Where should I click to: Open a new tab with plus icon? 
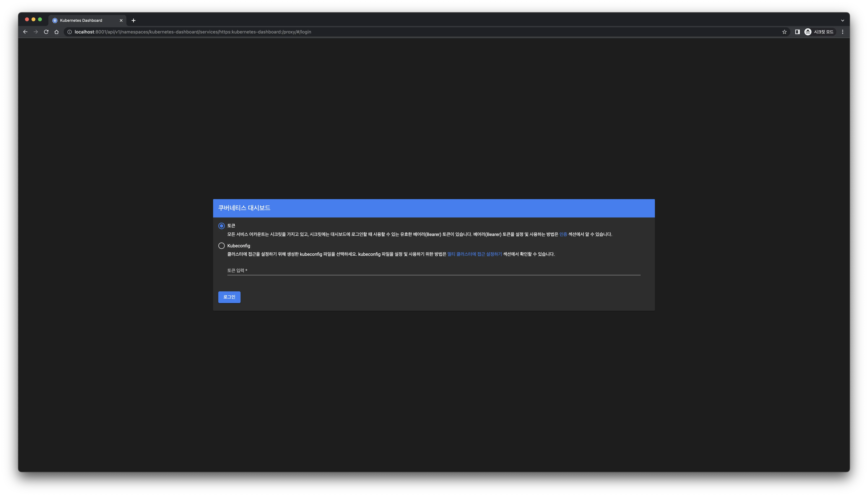point(134,20)
